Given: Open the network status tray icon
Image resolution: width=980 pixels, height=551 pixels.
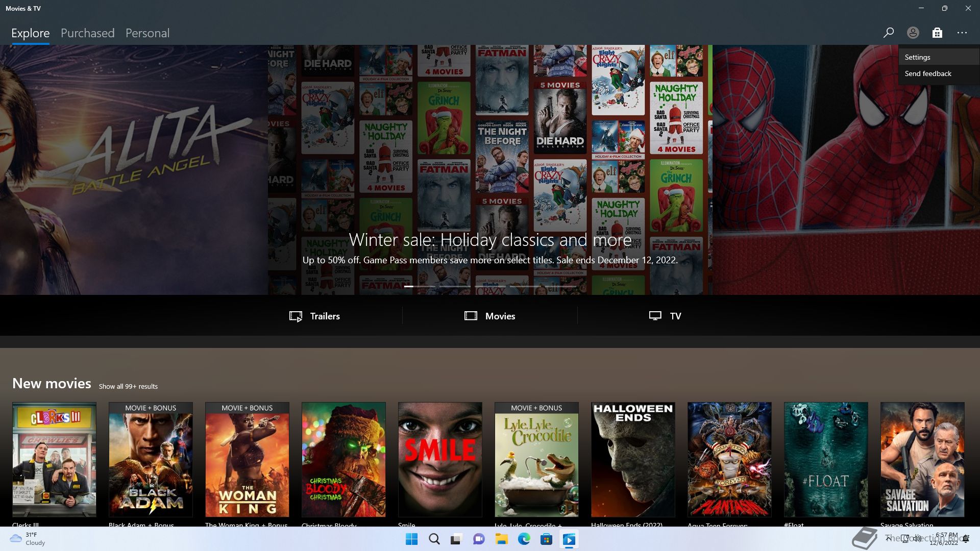Looking at the screenshot, I should 904,538.
